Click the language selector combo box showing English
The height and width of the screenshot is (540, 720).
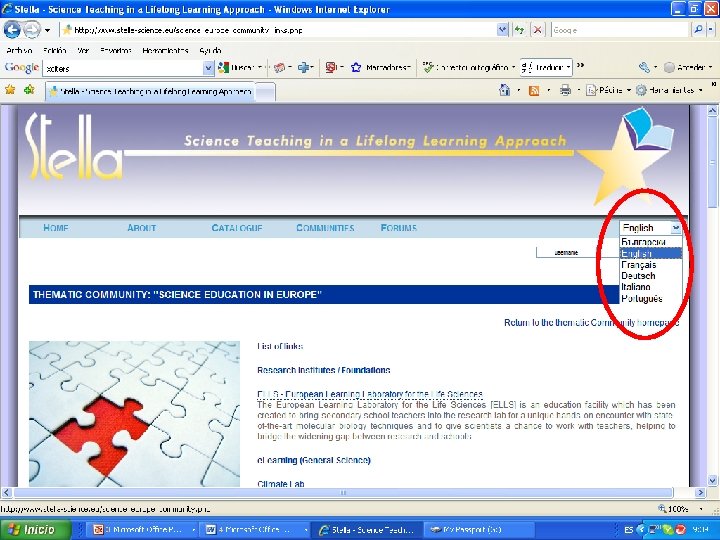tap(650, 228)
